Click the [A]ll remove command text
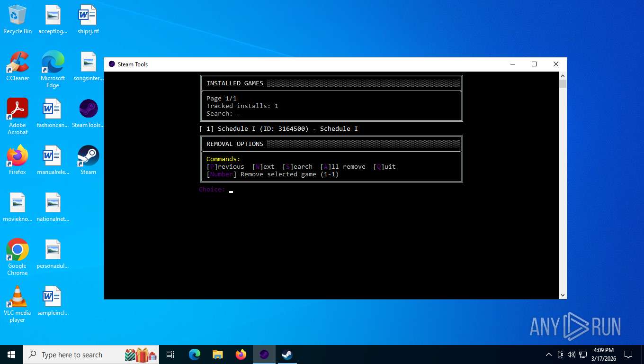The height and width of the screenshot is (364, 644). [x=343, y=166]
